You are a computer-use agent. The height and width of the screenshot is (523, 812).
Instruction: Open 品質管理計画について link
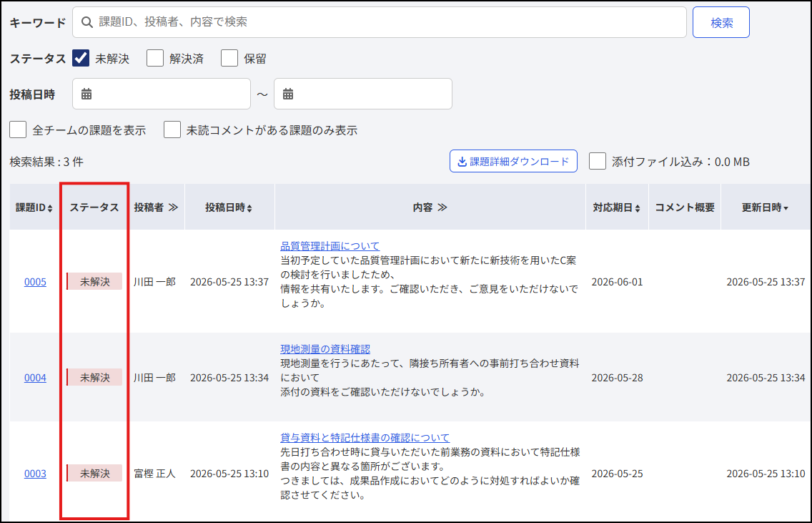(x=330, y=246)
